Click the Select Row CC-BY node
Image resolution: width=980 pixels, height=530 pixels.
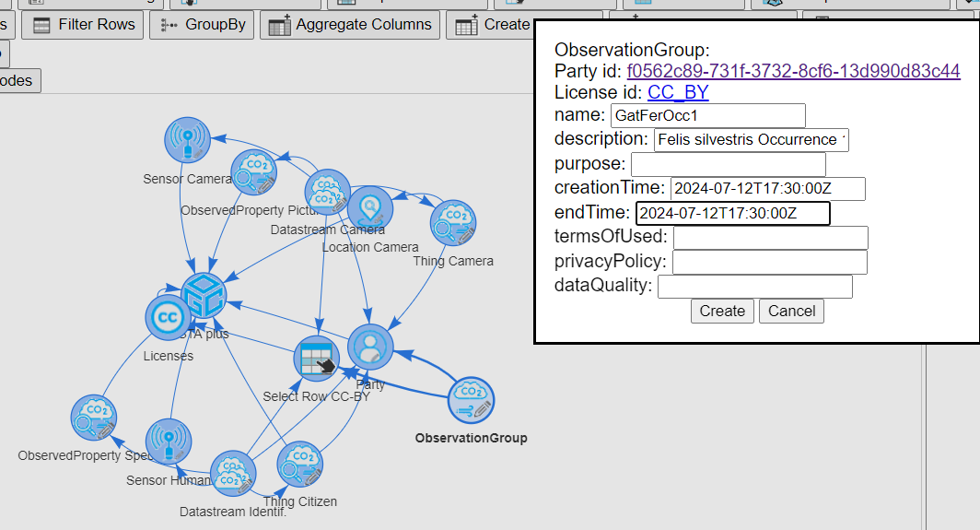(x=317, y=360)
